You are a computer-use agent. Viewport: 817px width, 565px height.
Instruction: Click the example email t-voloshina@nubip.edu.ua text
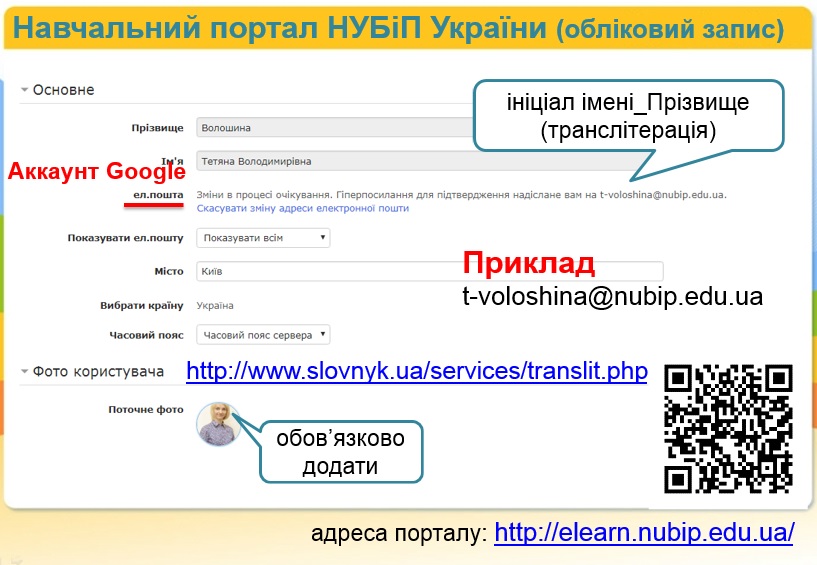click(x=612, y=297)
